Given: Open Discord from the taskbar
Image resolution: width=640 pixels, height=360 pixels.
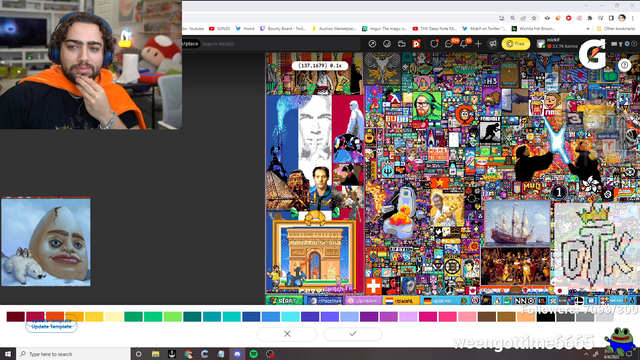Looking at the screenshot, I should (x=237, y=354).
